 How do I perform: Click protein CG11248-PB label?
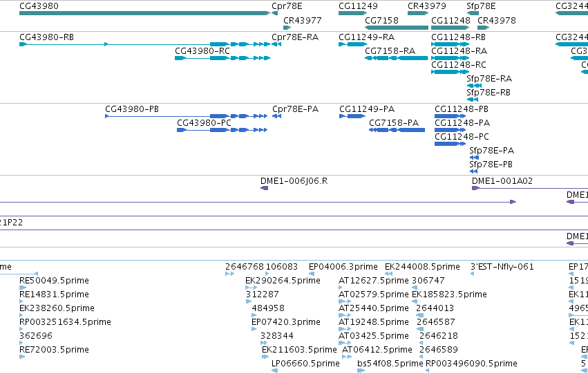click(x=462, y=109)
